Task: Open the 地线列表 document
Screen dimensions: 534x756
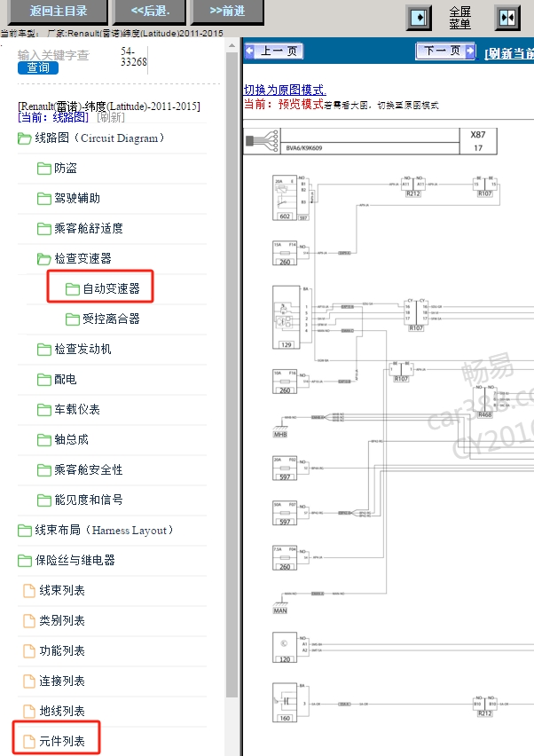Action: 54,711
